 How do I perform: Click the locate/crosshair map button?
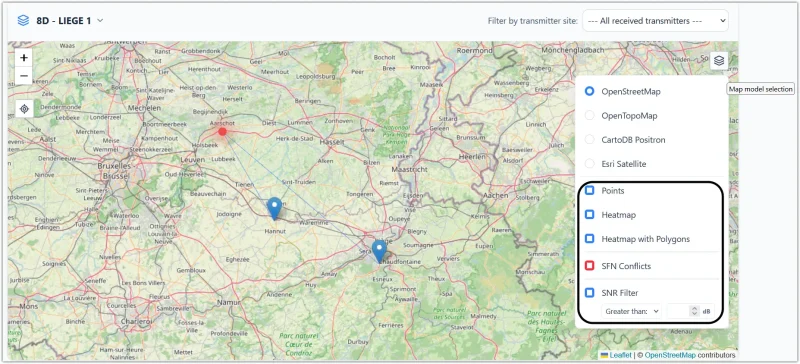(x=24, y=109)
